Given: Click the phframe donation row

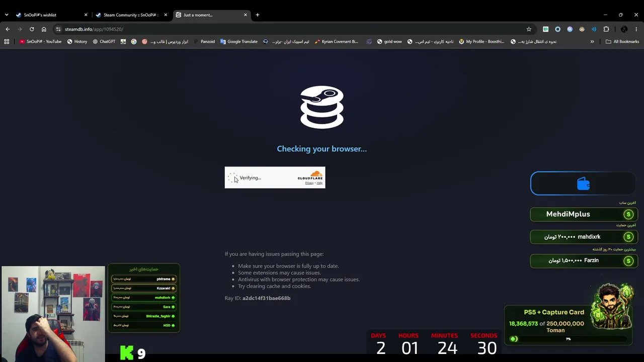Looking at the screenshot, I should [144, 279].
